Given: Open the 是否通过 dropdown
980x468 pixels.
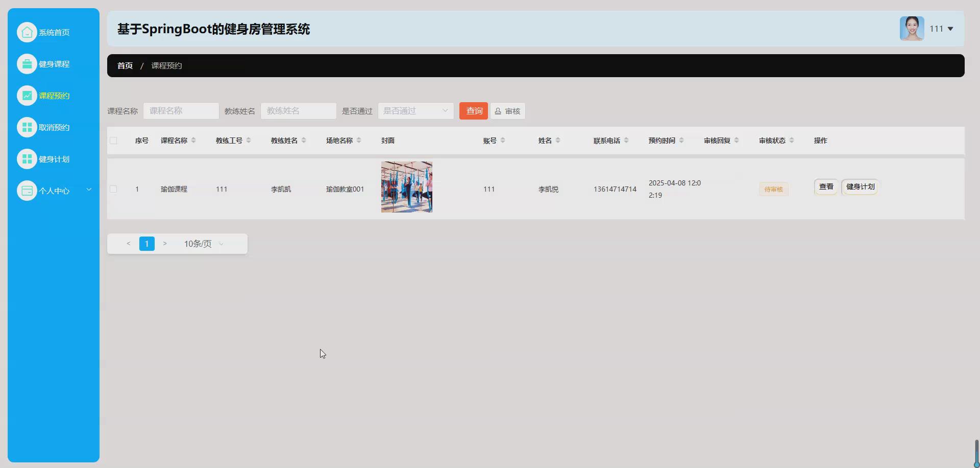Looking at the screenshot, I should 415,111.
